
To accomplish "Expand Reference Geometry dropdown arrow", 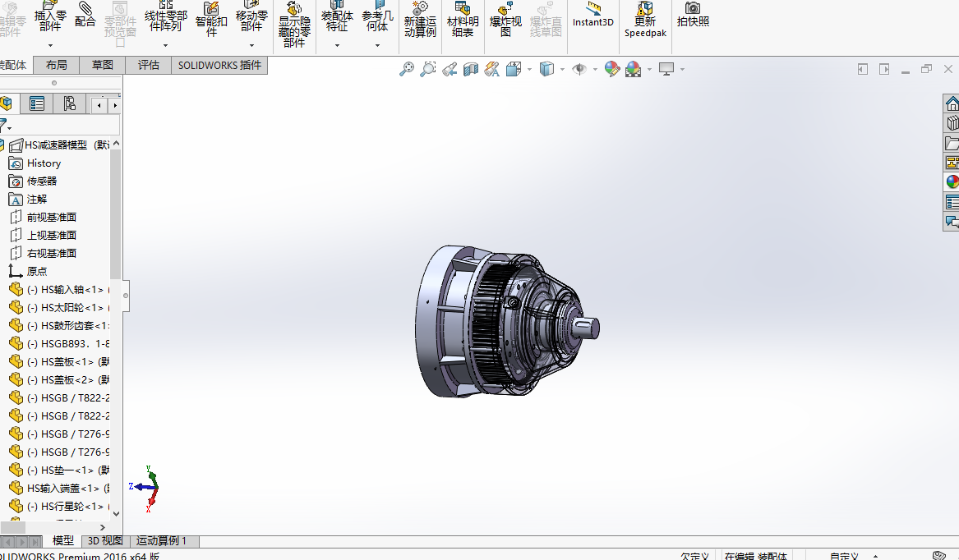I will [377, 45].
